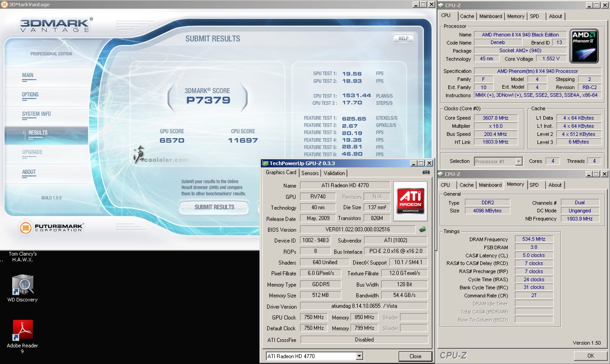Click the Close button in GPU-Z
Screen dimensions: 610x364
[x=415, y=356]
